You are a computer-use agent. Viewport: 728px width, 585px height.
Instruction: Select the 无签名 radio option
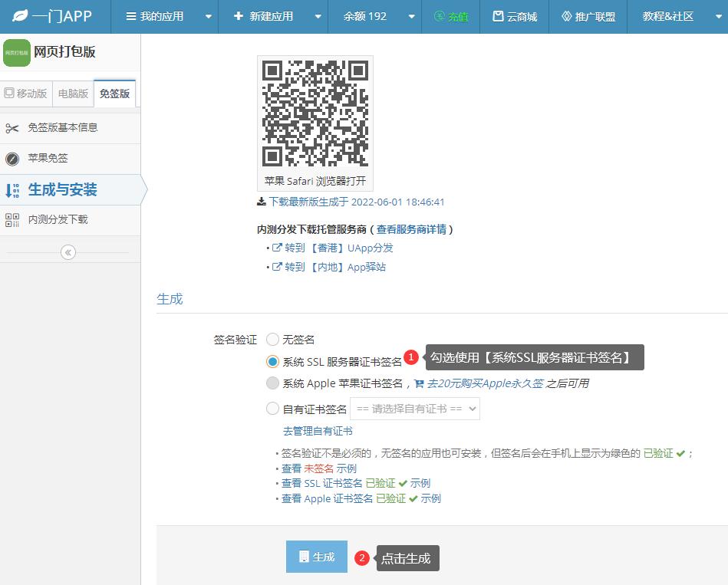272,340
